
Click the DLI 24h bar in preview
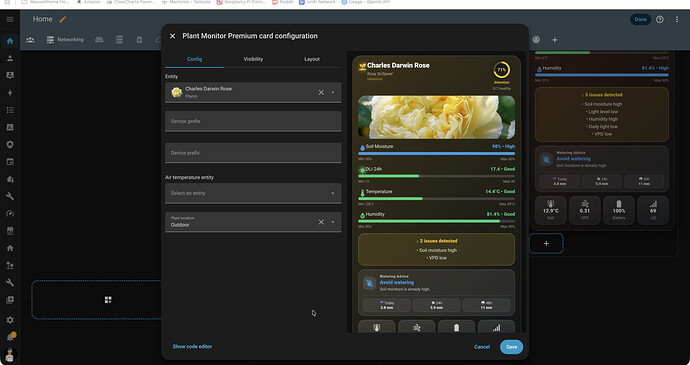pyautogui.click(x=437, y=176)
